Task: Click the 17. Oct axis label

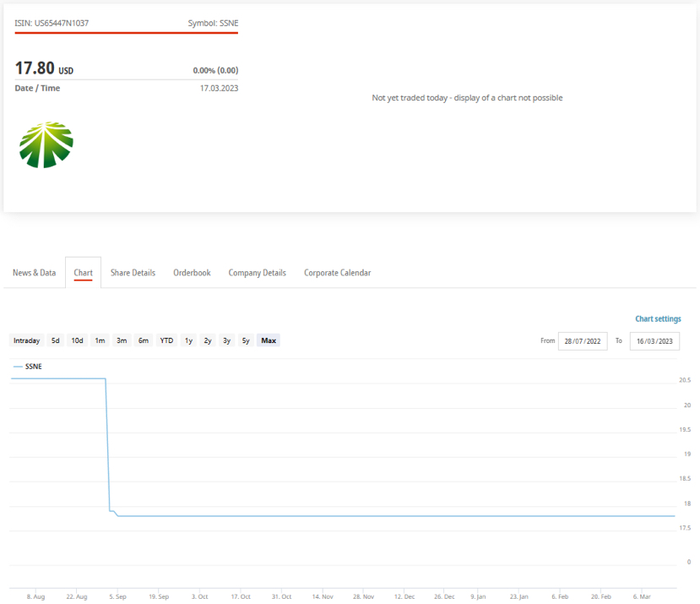Action: (241, 596)
